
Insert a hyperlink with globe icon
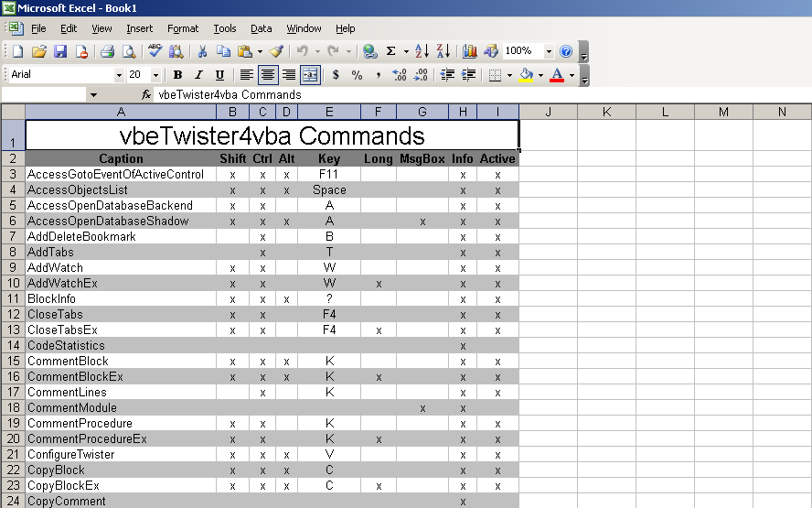tap(369, 51)
